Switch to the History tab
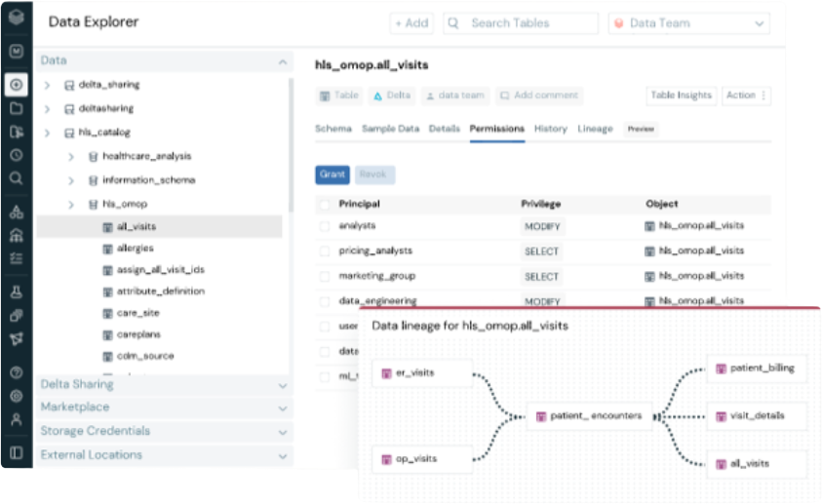822x504 pixels. [551, 129]
